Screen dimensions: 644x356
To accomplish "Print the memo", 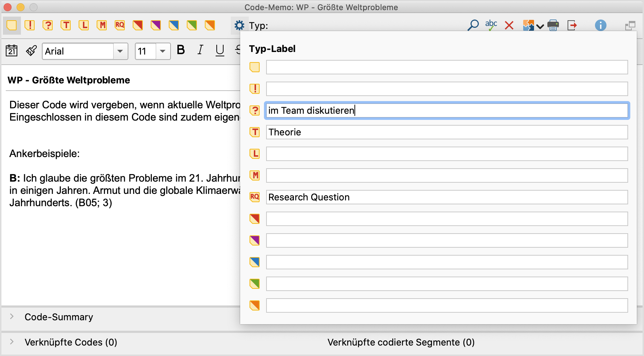I will (x=553, y=25).
